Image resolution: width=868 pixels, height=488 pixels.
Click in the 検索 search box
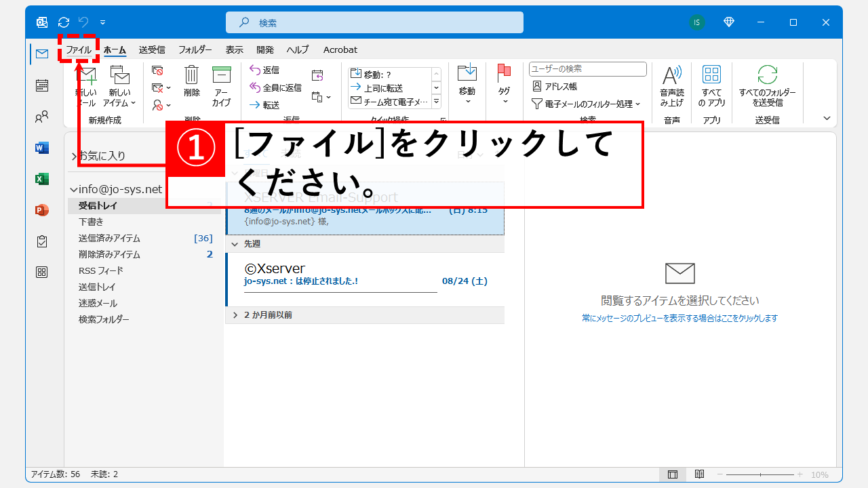coord(374,22)
